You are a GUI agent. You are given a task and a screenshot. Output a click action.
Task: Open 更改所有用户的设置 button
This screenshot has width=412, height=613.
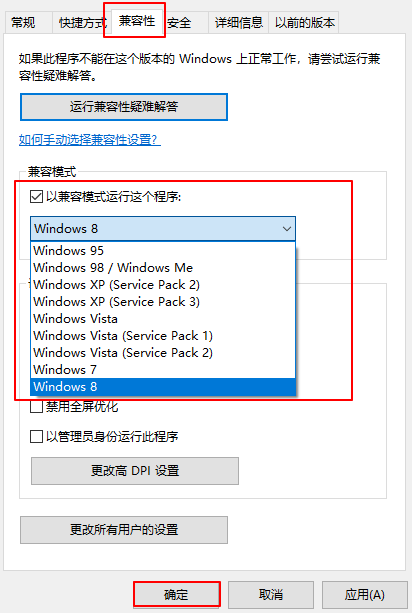click(124, 530)
